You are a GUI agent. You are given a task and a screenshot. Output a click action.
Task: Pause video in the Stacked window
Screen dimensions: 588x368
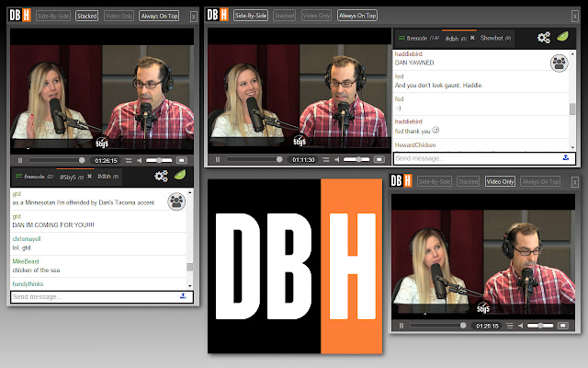coord(20,160)
